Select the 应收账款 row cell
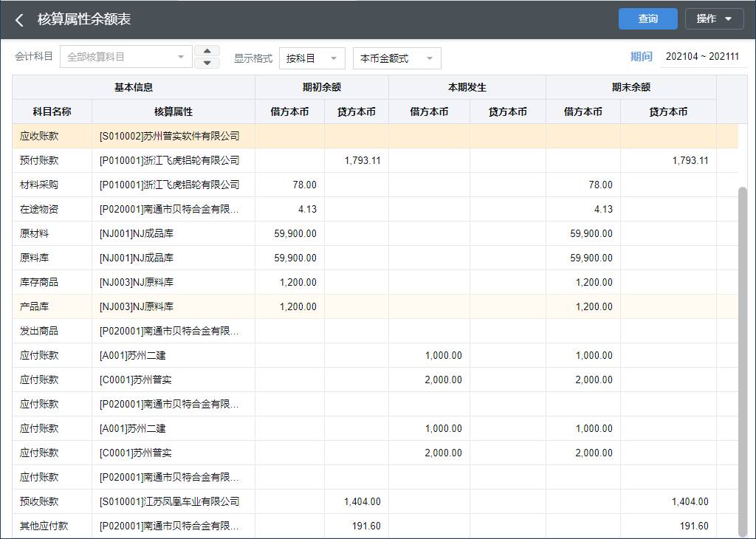This screenshot has width=756, height=539. click(52, 136)
